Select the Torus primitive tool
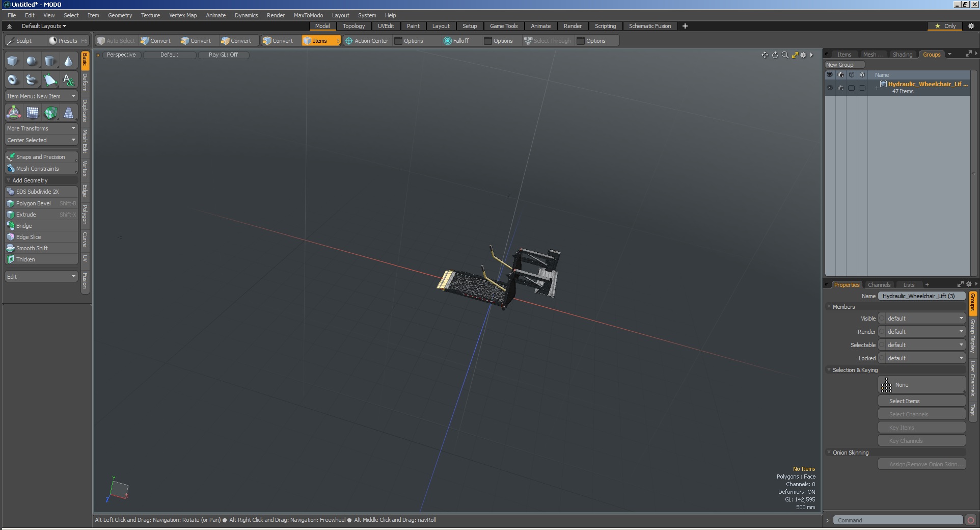This screenshot has height=530, width=980. pos(13,79)
